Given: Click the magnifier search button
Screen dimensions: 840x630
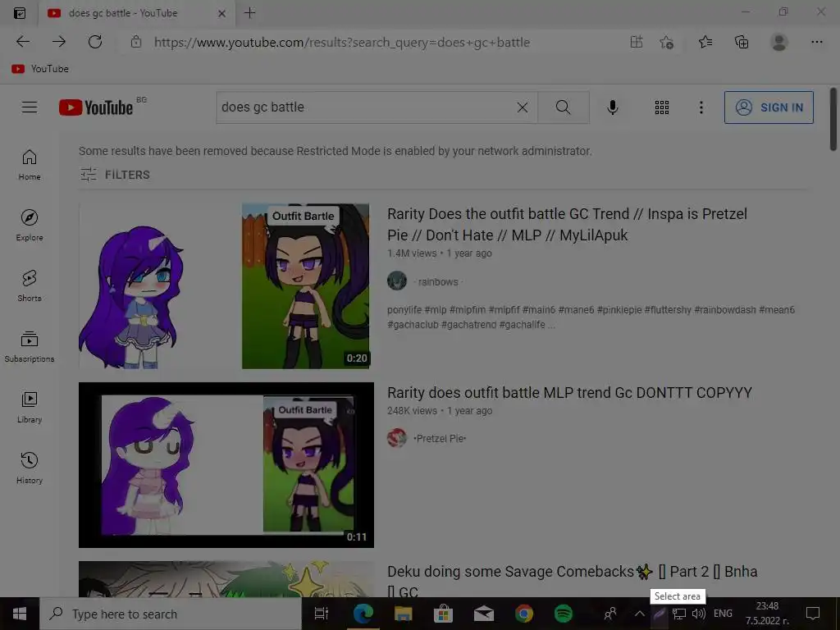Looking at the screenshot, I should tap(563, 107).
